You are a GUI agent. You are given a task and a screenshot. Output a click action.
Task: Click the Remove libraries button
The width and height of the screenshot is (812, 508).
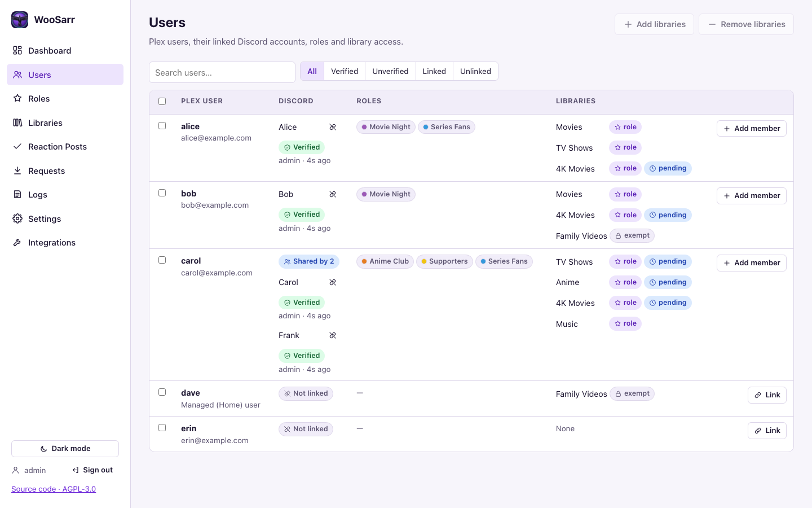pos(746,24)
